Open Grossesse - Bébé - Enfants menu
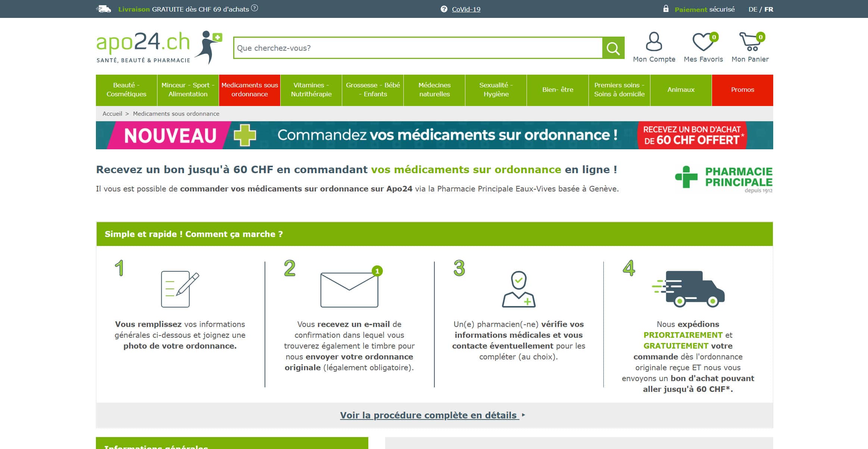Screen dimensions: 868x449 pyautogui.click(x=373, y=90)
